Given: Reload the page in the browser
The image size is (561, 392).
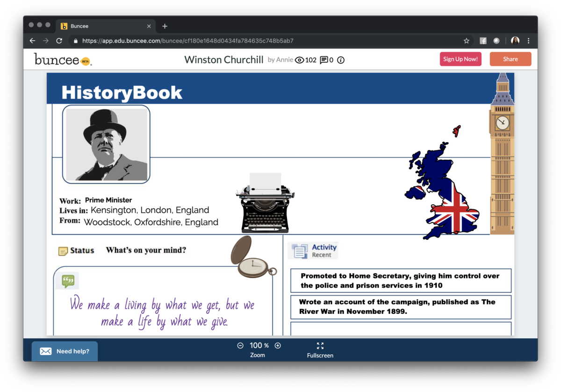Looking at the screenshot, I should tap(59, 41).
